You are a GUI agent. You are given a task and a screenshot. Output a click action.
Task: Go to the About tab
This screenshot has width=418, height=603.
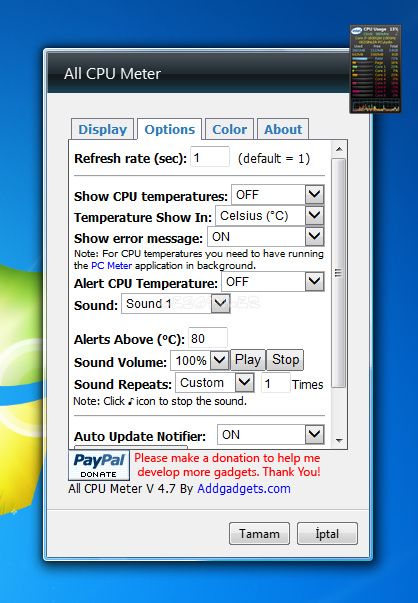point(283,129)
